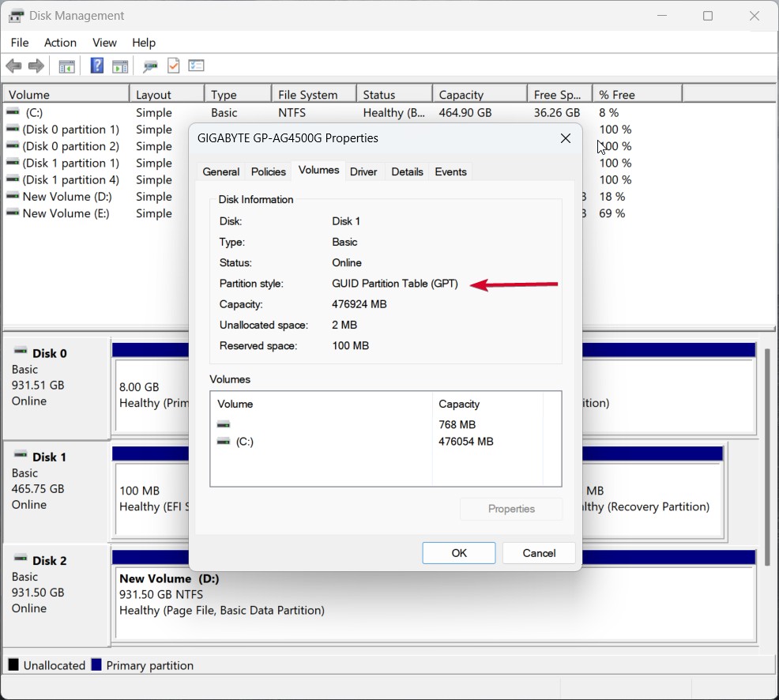Click the Forward navigation arrow in toolbar
The width and height of the screenshot is (779, 700).
pos(36,66)
